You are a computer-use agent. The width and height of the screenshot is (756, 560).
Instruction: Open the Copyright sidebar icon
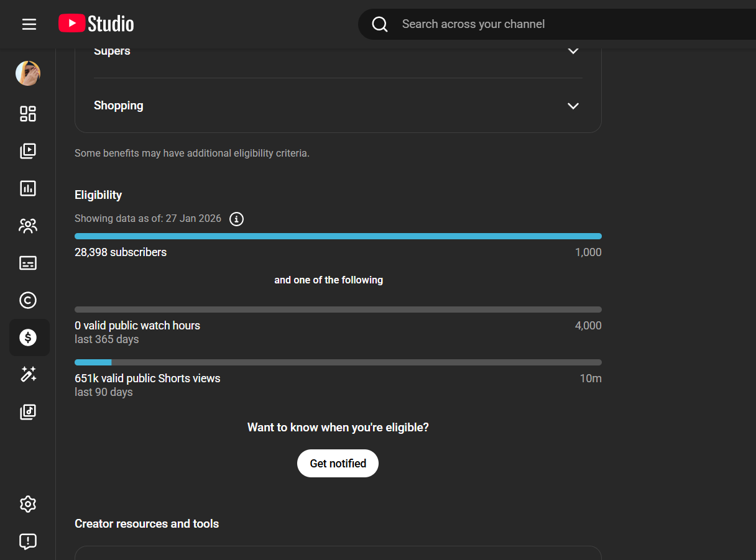(28, 300)
